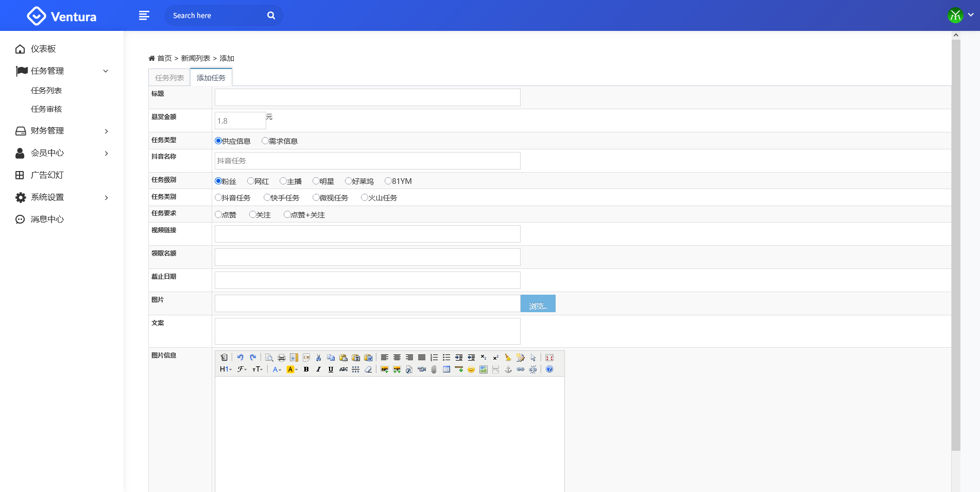Image resolution: width=980 pixels, height=492 pixels.
Task: Click the 浏览 browse button
Action: [538, 304]
